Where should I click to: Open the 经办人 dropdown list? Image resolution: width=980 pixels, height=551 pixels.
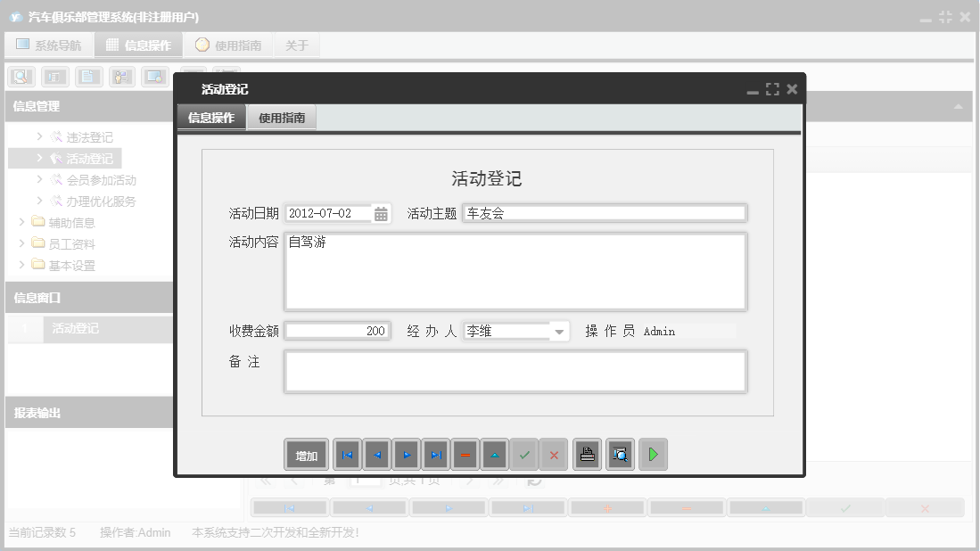coord(558,331)
